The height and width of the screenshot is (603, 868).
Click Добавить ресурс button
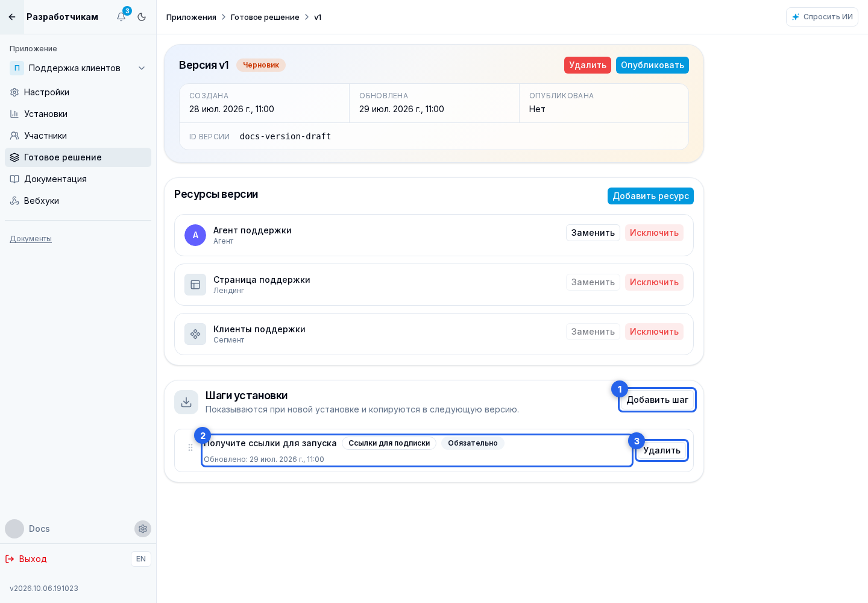coord(650,196)
